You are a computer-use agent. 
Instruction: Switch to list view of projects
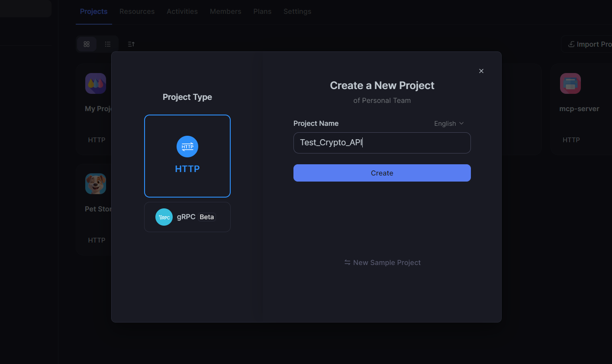pyautogui.click(x=107, y=44)
